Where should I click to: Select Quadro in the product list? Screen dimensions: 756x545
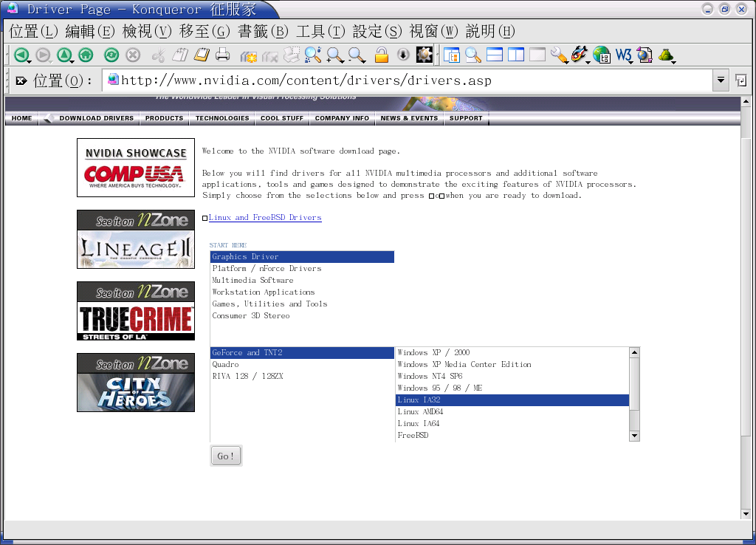pyautogui.click(x=226, y=365)
